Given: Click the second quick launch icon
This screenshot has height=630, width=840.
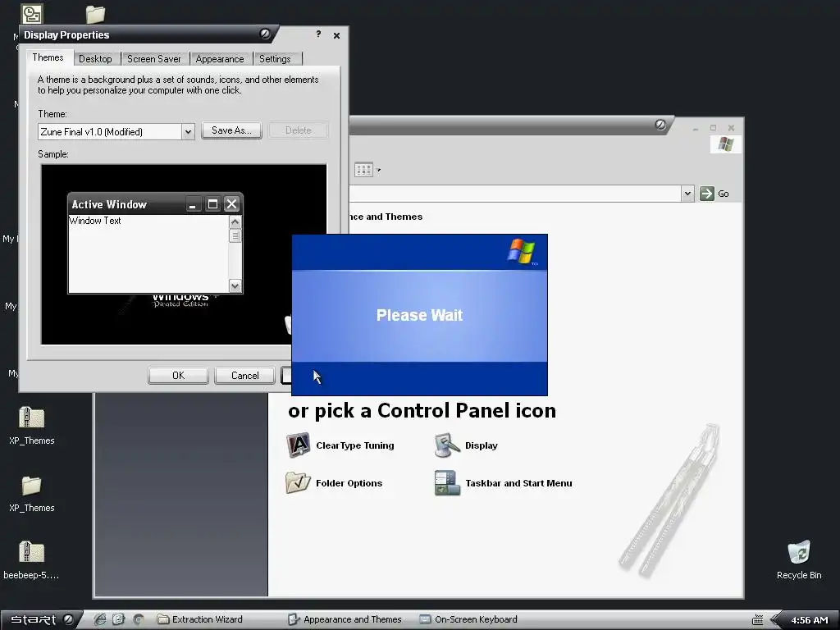Looking at the screenshot, I should point(118,619).
